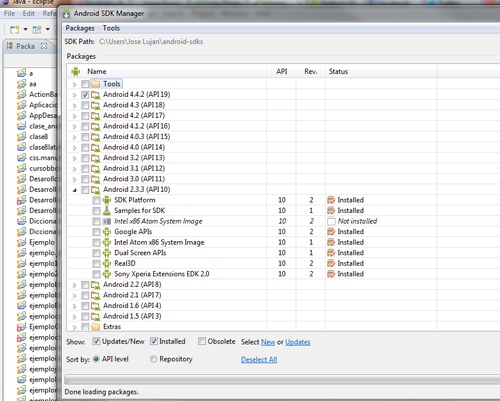Click the Real3D add-on icon
This screenshot has height=401, width=500.
click(x=107, y=263)
